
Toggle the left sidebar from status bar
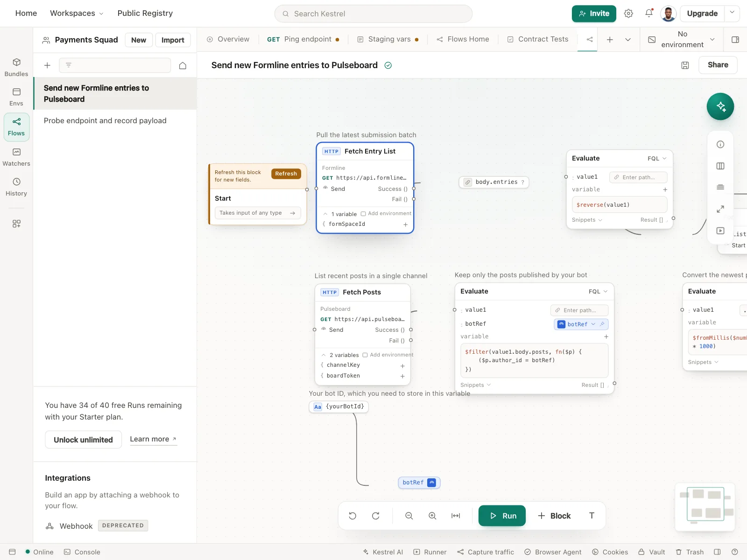13,552
